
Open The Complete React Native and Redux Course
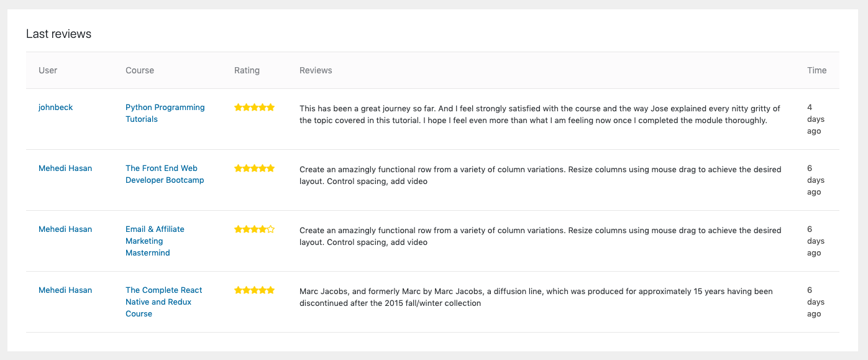163,302
